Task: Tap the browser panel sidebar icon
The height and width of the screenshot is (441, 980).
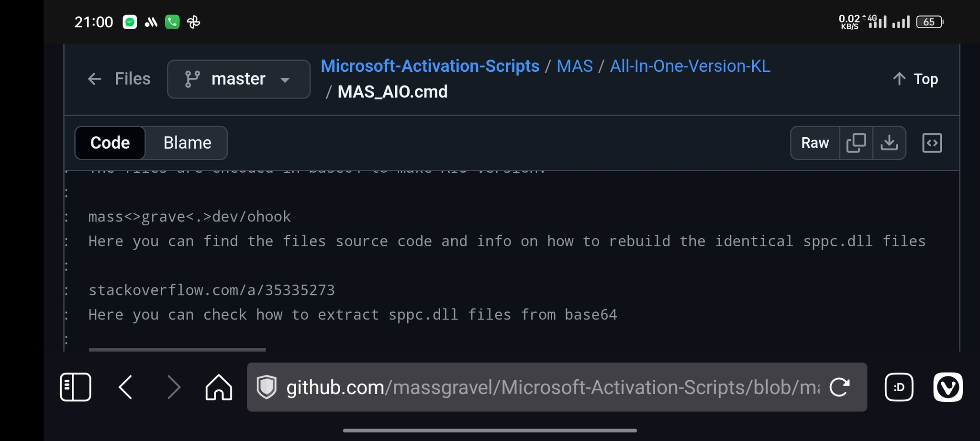Action: pyautogui.click(x=75, y=387)
